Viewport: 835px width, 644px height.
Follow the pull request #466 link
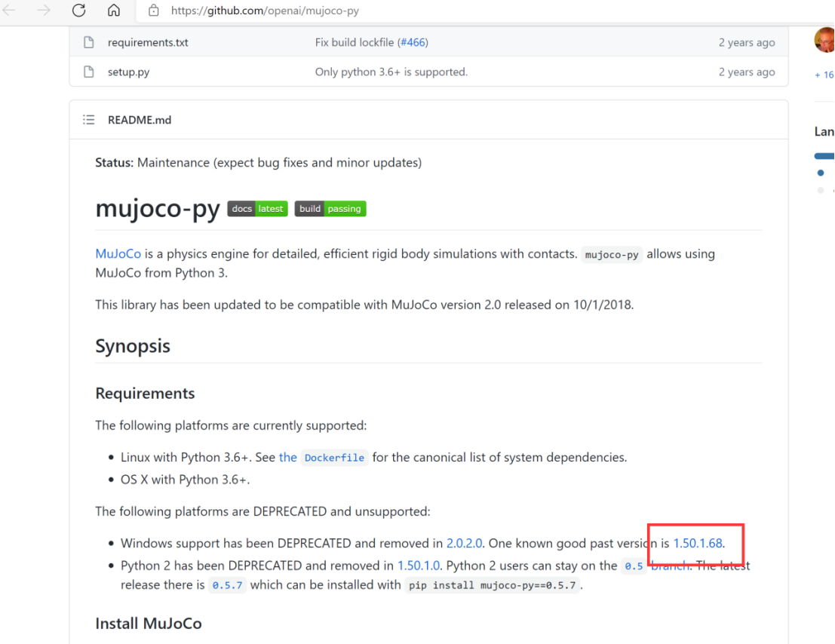(x=413, y=42)
